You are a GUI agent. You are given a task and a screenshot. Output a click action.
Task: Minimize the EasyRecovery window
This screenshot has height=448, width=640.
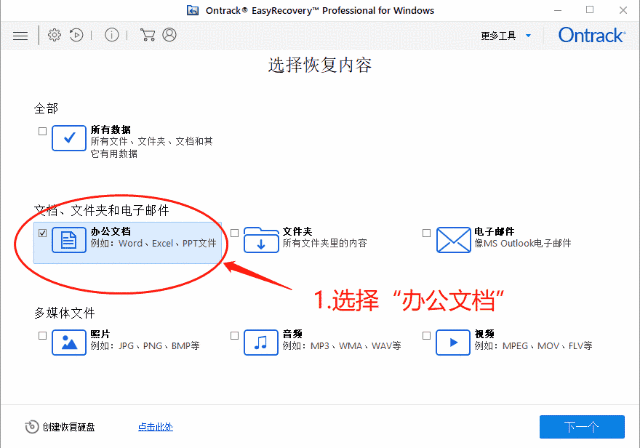pos(558,10)
